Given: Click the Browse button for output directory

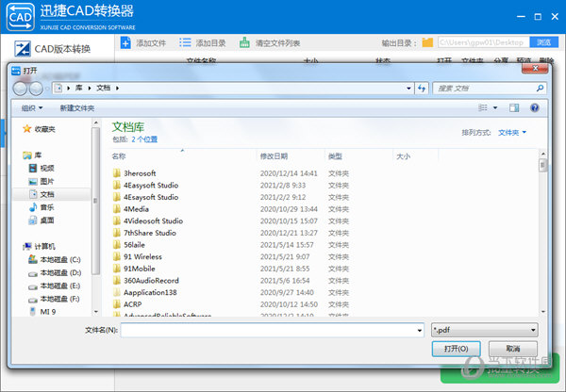Looking at the screenshot, I should click(x=543, y=42).
